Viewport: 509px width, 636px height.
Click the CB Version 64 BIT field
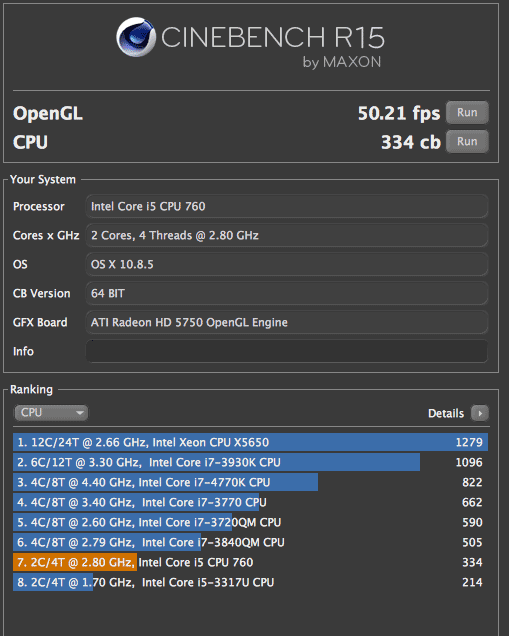coord(287,293)
